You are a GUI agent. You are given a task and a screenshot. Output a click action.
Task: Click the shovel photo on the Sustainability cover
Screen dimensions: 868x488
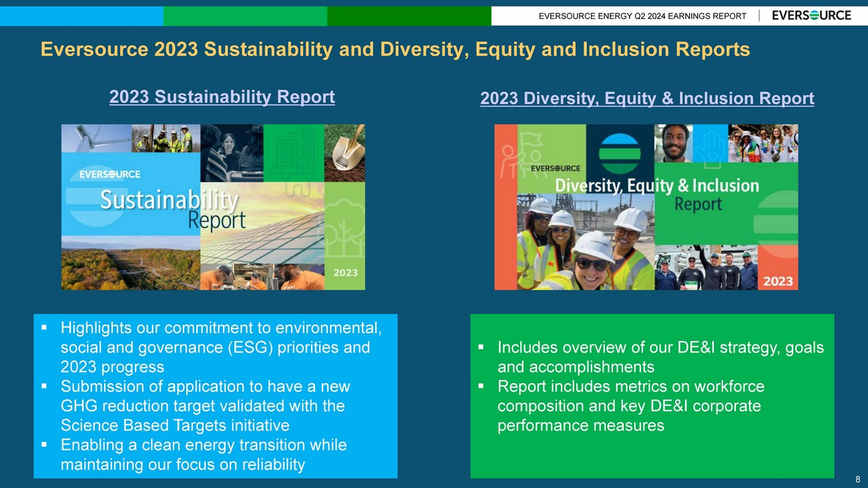click(x=345, y=153)
